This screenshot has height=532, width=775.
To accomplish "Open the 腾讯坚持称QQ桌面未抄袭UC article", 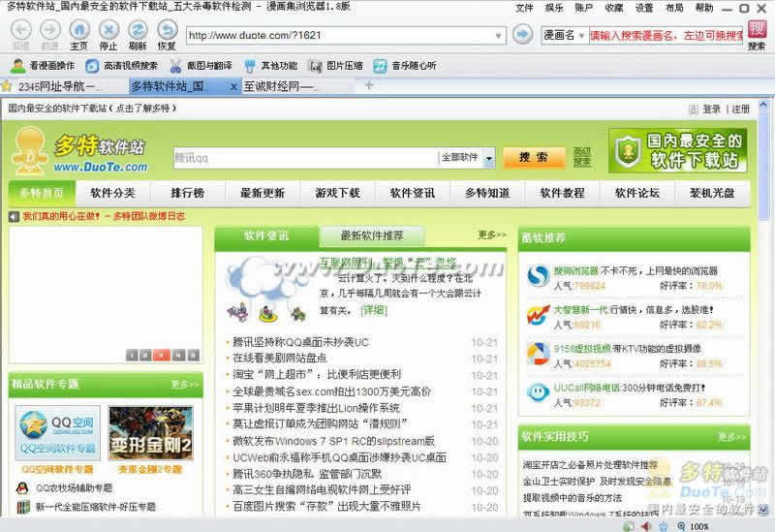I will pos(300,342).
